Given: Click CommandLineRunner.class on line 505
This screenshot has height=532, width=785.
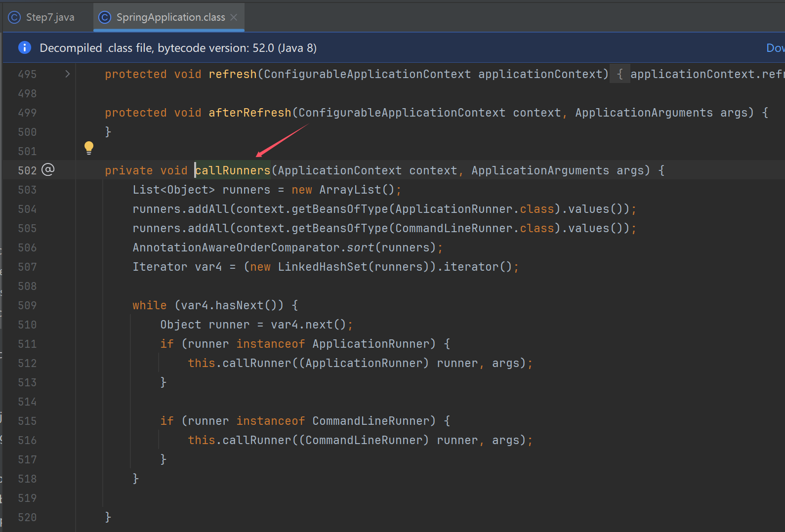Looking at the screenshot, I should [x=475, y=228].
